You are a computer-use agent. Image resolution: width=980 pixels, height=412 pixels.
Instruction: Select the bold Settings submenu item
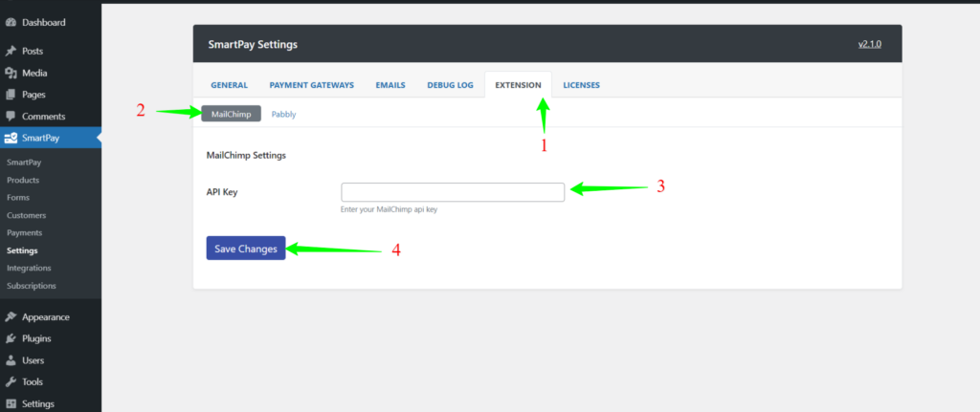[x=22, y=250]
